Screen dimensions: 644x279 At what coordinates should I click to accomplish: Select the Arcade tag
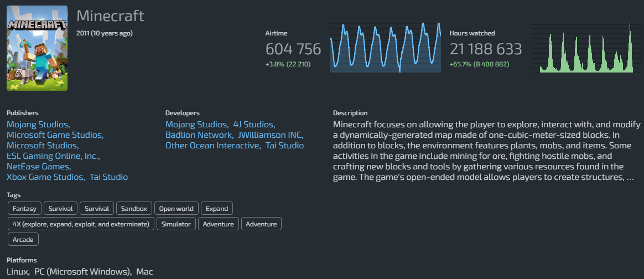[23, 240]
